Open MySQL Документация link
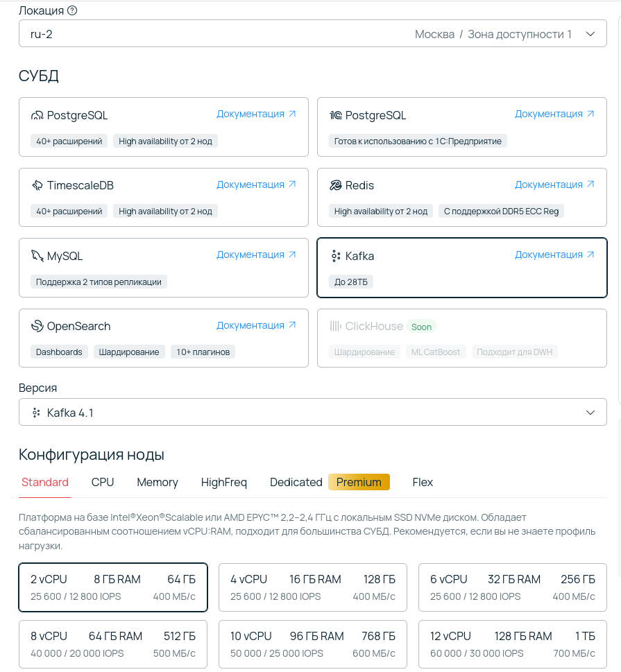Image resolution: width=621 pixels, height=672 pixels. 256,255
